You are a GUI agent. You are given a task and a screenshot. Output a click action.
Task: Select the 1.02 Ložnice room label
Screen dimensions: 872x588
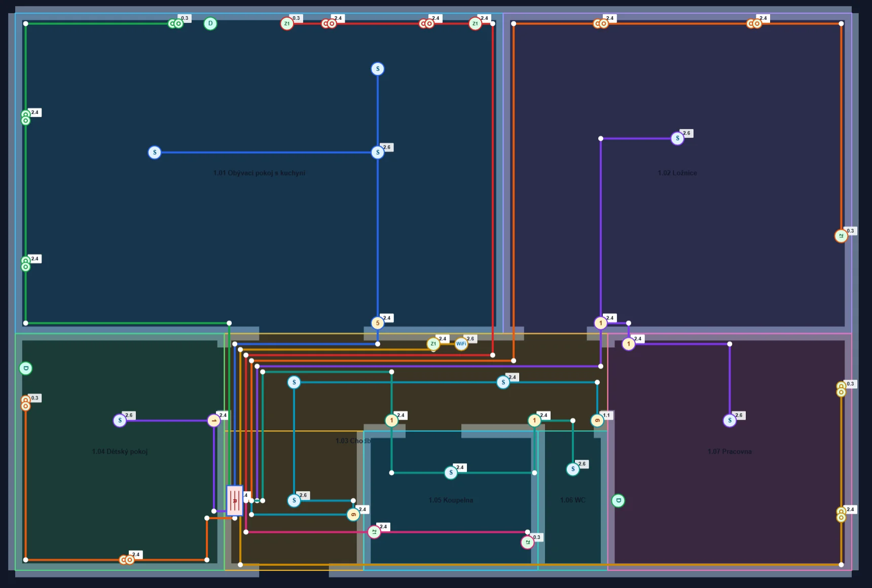tap(677, 173)
